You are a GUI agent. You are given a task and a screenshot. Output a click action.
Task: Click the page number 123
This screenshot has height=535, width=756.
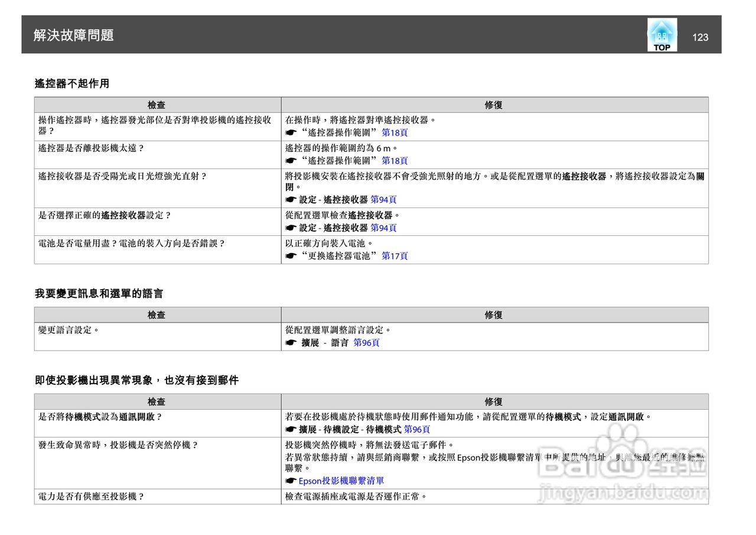(700, 37)
